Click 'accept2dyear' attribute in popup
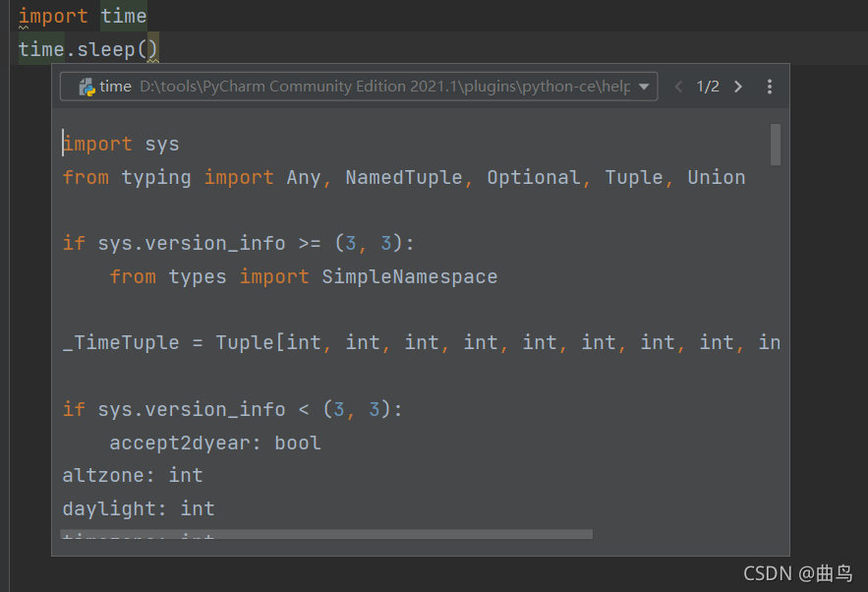This screenshot has height=592, width=868. pyautogui.click(x=180, y=443)
